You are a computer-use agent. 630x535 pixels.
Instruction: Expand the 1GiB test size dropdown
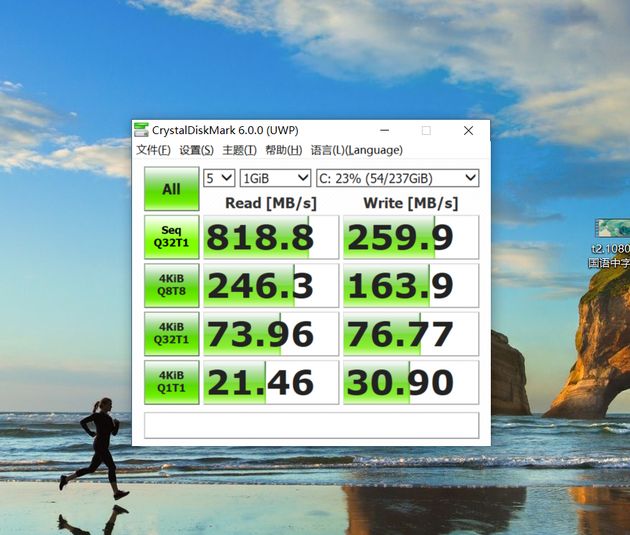coord(273,178)
